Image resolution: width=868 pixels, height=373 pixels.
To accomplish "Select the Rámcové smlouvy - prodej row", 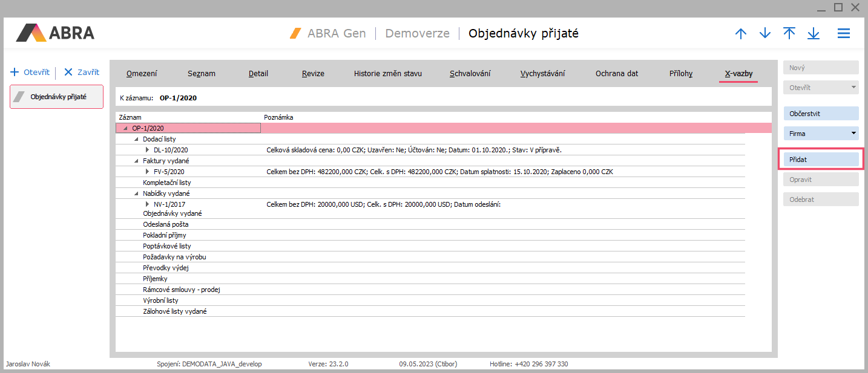I will tap(181, 290).
